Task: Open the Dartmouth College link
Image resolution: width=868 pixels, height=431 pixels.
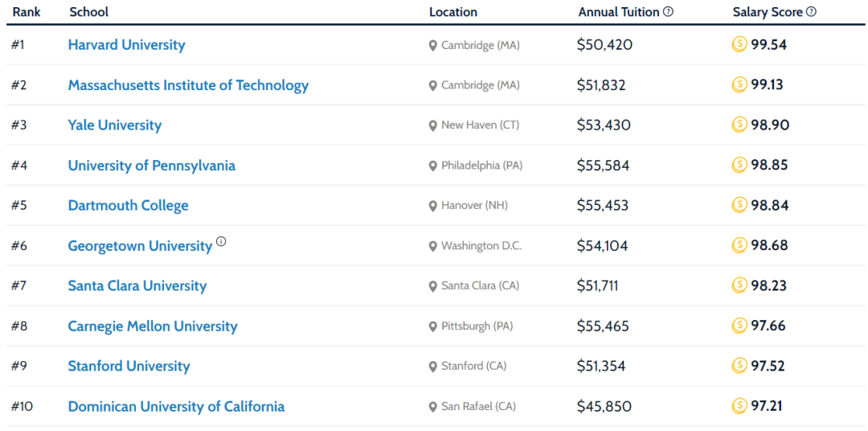Action: pos(128,206)
